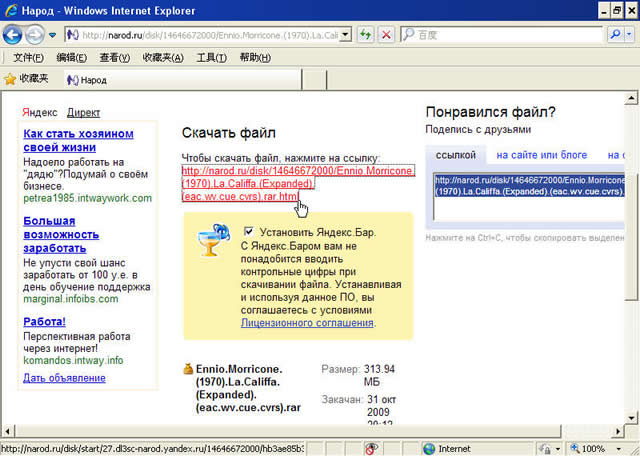Open the favorites star 收藏夹 button
This screenshot has width=640, height=456.
pyautogui.click(x=26, y=78)
